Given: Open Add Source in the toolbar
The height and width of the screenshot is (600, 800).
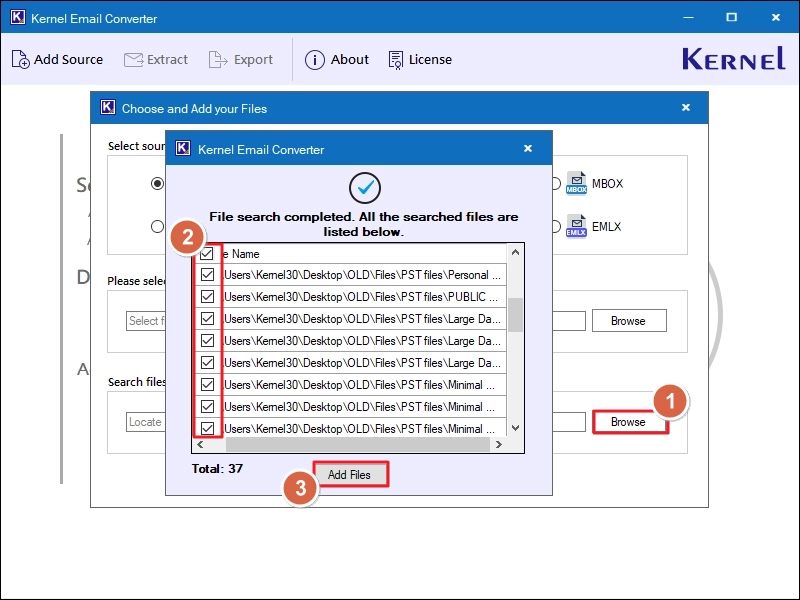Looking at the screenshot, I should click(57, 60).
